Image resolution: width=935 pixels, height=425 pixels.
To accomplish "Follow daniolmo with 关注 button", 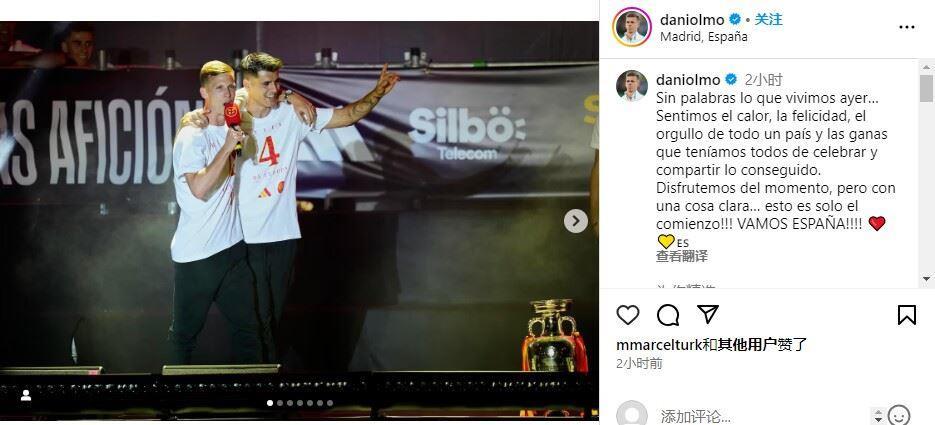I will point(768,20).
